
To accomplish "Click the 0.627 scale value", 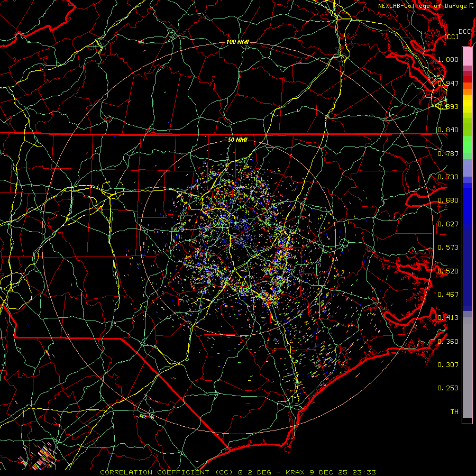I will click(448, 224).
